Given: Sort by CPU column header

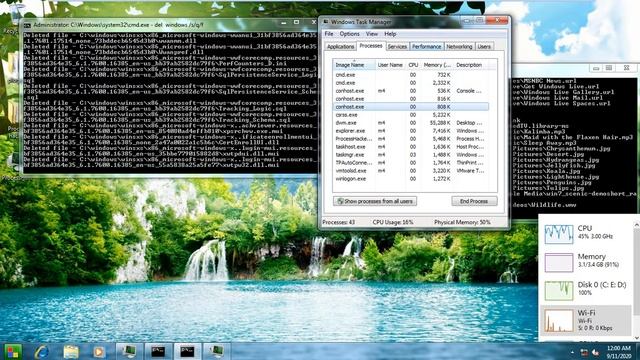Looking at the screenshot, I should coord(413,65).
